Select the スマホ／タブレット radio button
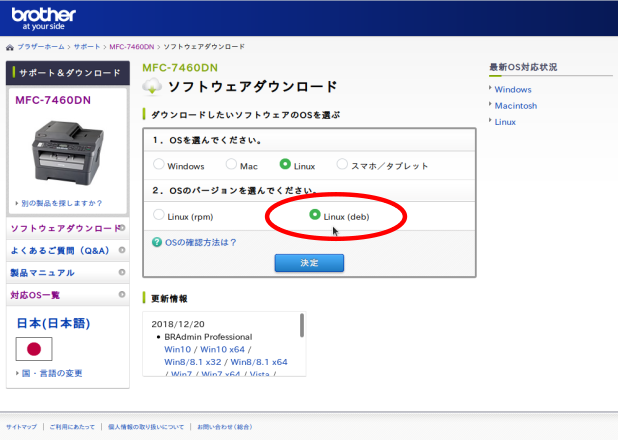Image resolution: width=618 pixels, height=440 pixels. [x=342, y=164]
